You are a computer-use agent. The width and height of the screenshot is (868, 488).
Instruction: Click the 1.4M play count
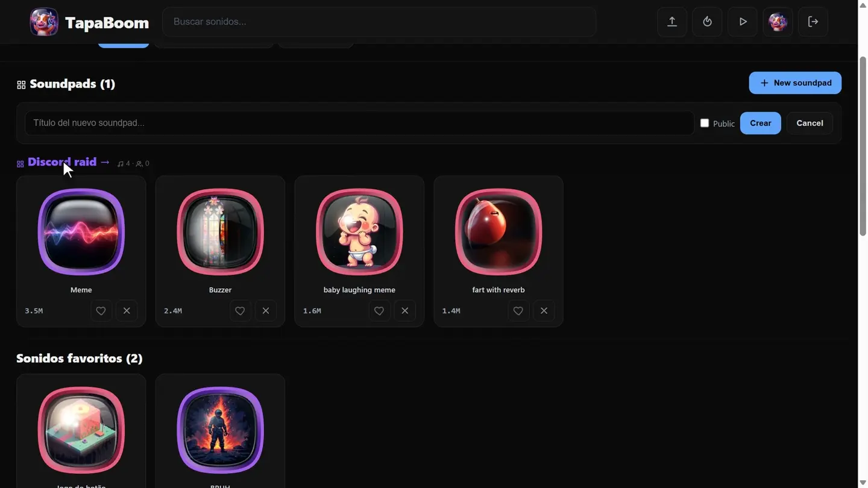[x=451, y=311]
